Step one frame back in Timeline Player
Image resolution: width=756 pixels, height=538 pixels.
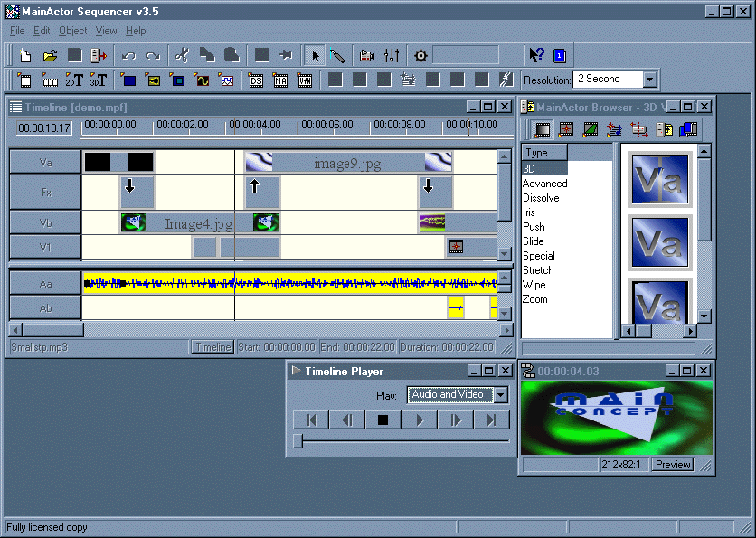coord(347,420)
